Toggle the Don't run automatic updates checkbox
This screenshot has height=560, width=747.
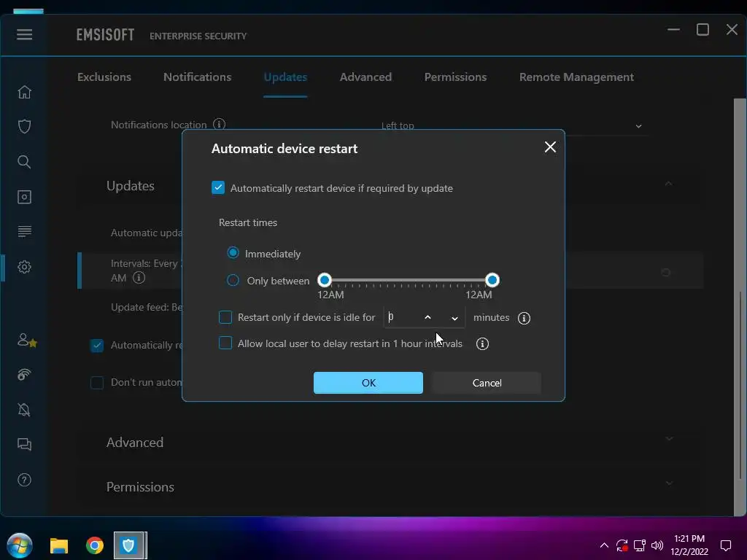point(97,382)
